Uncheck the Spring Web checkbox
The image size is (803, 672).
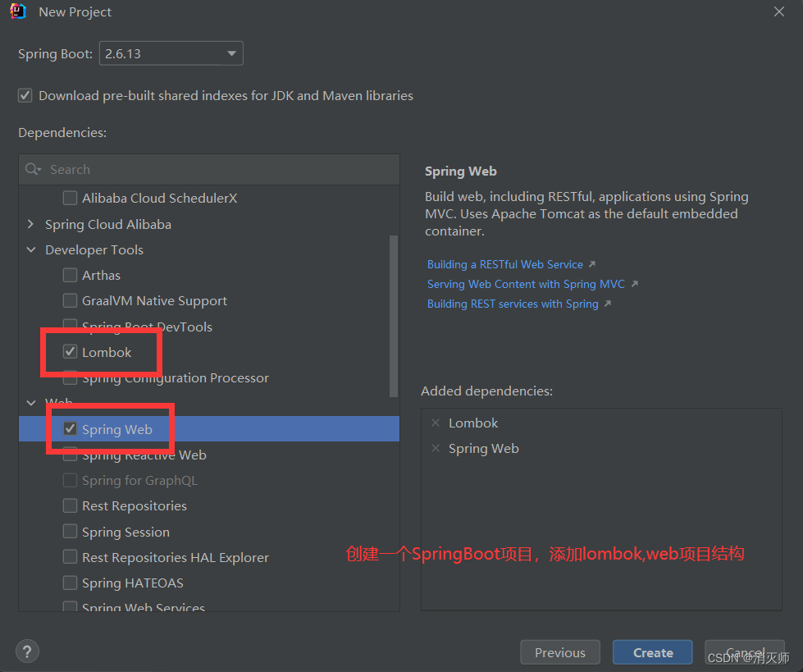click(x=71, y=428)
